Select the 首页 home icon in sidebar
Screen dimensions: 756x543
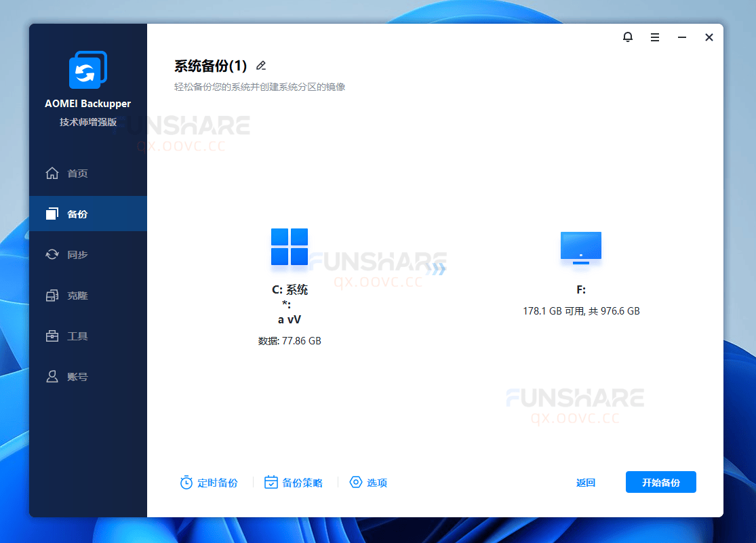point(53,173)
